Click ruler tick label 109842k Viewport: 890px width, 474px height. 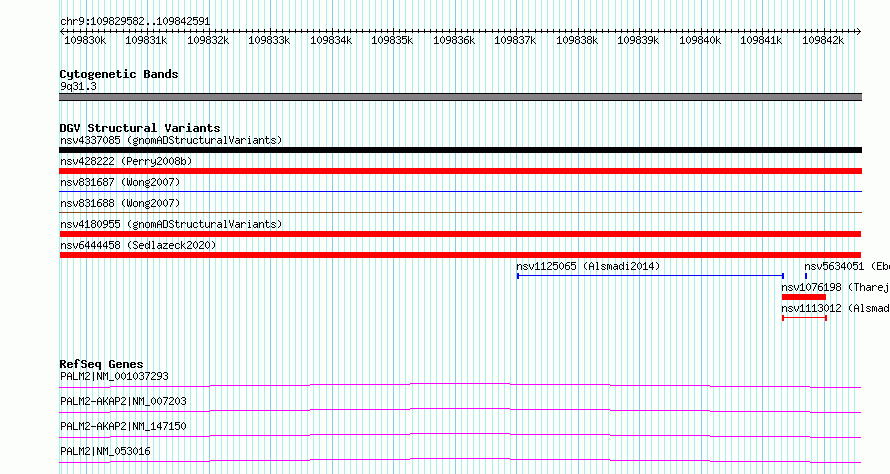[x=823, y=41]
